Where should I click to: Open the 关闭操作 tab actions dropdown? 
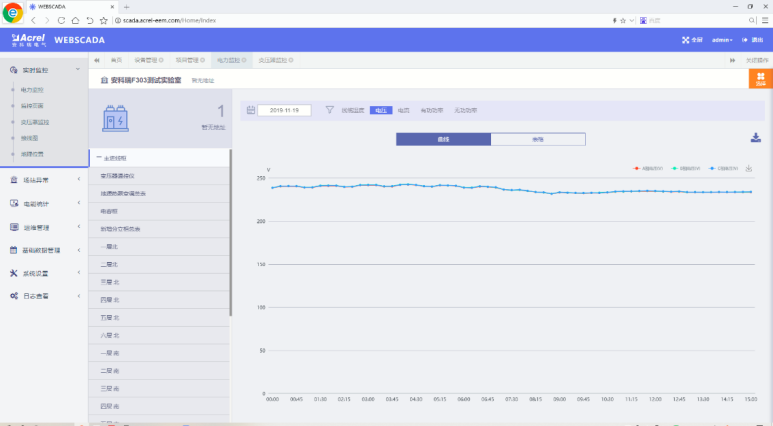pos(757,60)
